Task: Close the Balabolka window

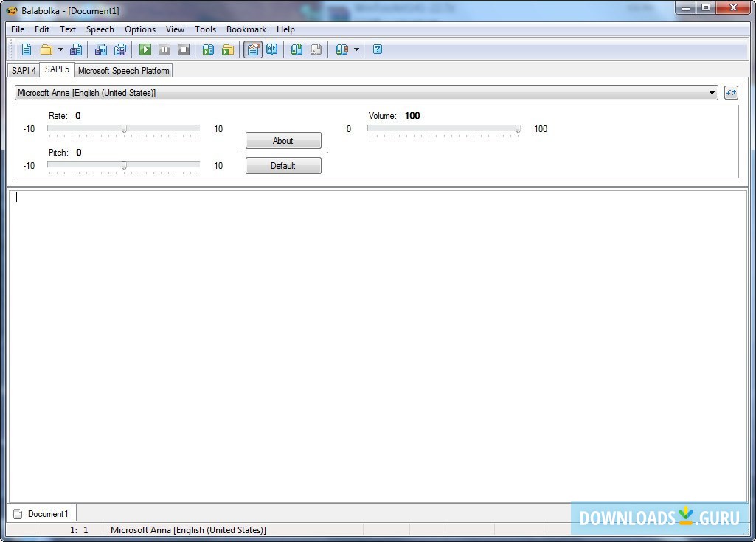Action: pos(733,7)
